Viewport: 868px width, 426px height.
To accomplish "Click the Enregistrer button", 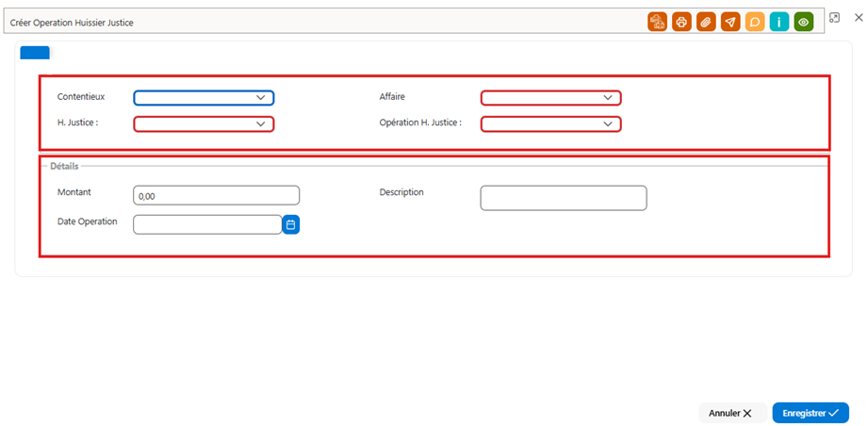I will point(811,413).
